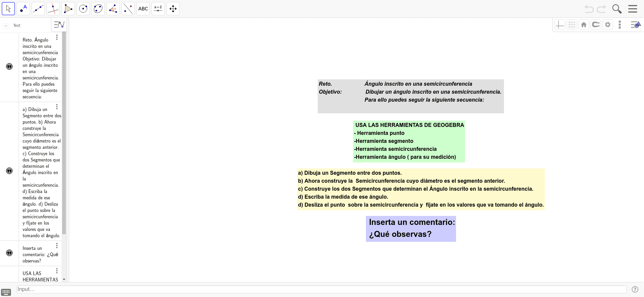Image resolution: width=644 pixels, height=297 pixels.
Task: Click 'b) Ahora construye la Semicircunferencia' line
Action: (402, 181)
